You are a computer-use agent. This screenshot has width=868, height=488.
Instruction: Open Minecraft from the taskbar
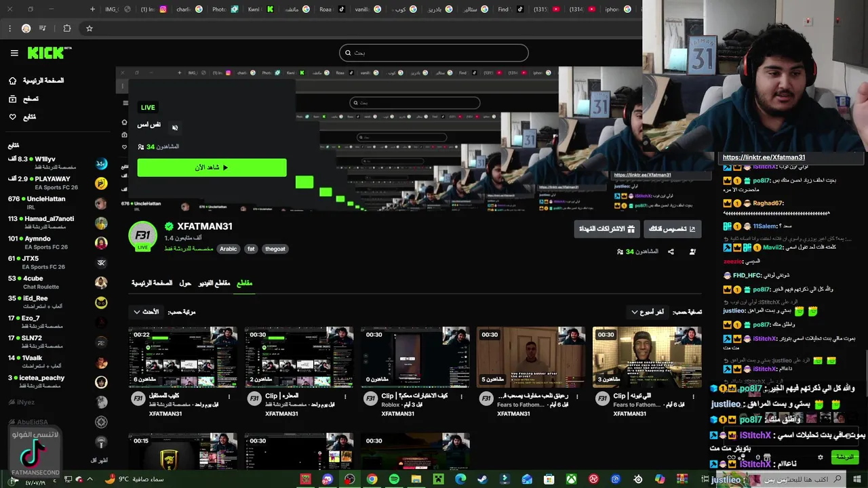coord(438,479)
